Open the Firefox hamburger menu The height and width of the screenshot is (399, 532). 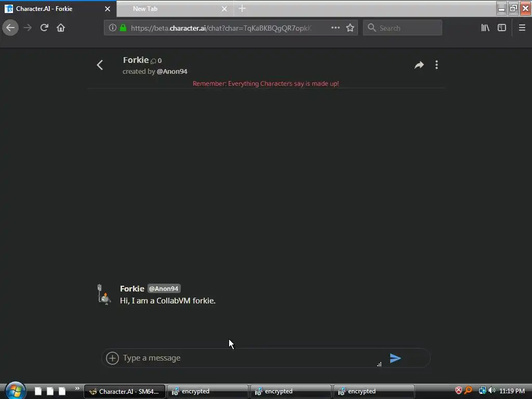[x=522, y=28]
